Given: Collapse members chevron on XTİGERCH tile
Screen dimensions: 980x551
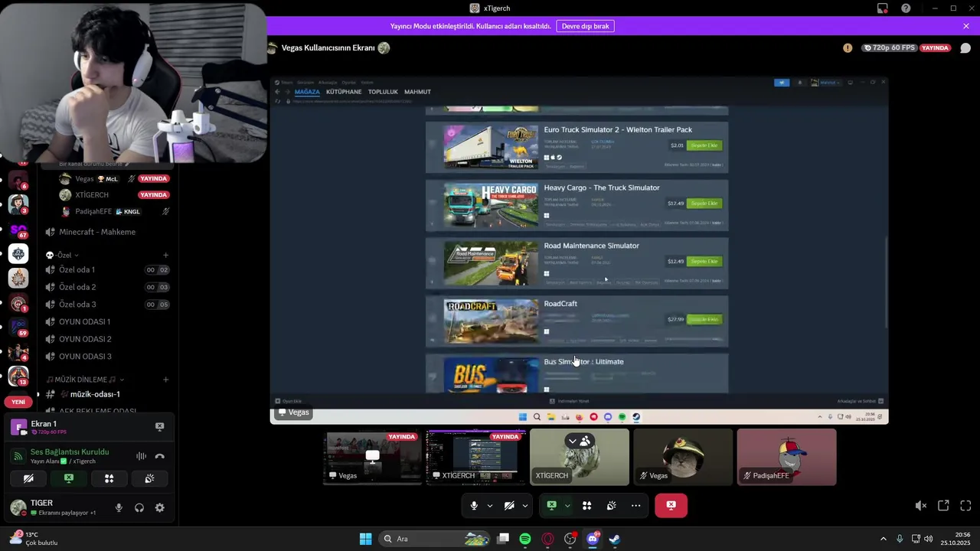Looking at the screenshot, I should tap(572, 442).
